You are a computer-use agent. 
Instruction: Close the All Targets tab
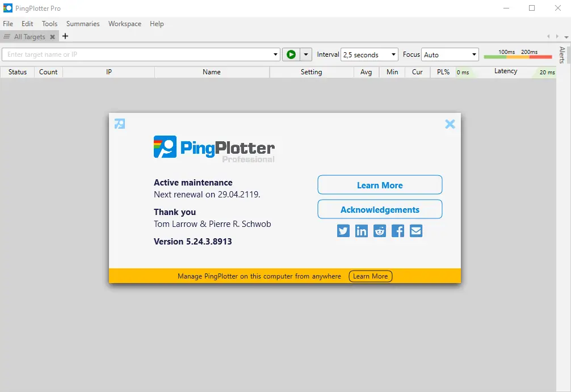(52, 37)
